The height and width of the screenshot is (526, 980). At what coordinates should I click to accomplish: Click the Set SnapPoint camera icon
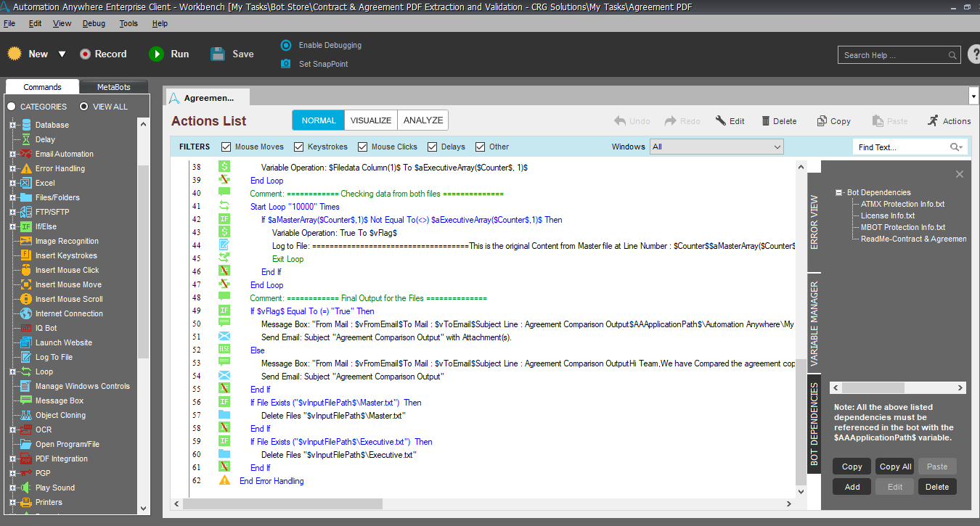(x=286, y=64)
